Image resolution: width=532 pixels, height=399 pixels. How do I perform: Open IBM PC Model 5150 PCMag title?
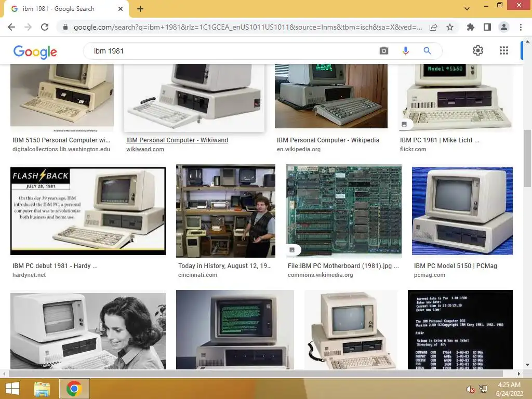tap(455, 266)
